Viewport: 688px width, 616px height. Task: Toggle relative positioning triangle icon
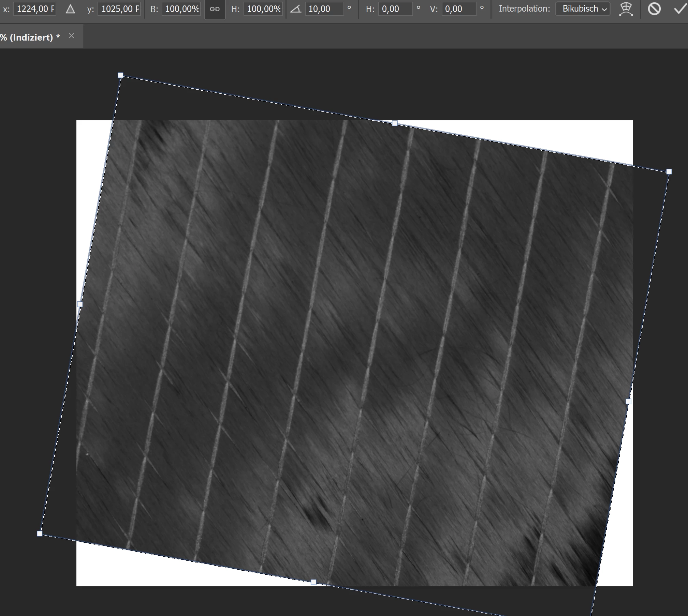pyautogui.click(x=70, y=9)
